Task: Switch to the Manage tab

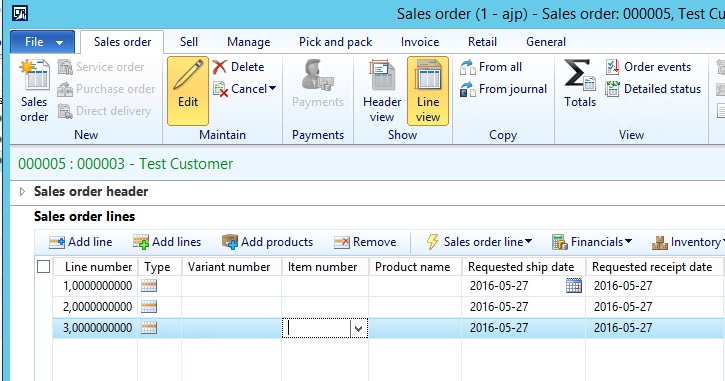Action: click(248, 42)
